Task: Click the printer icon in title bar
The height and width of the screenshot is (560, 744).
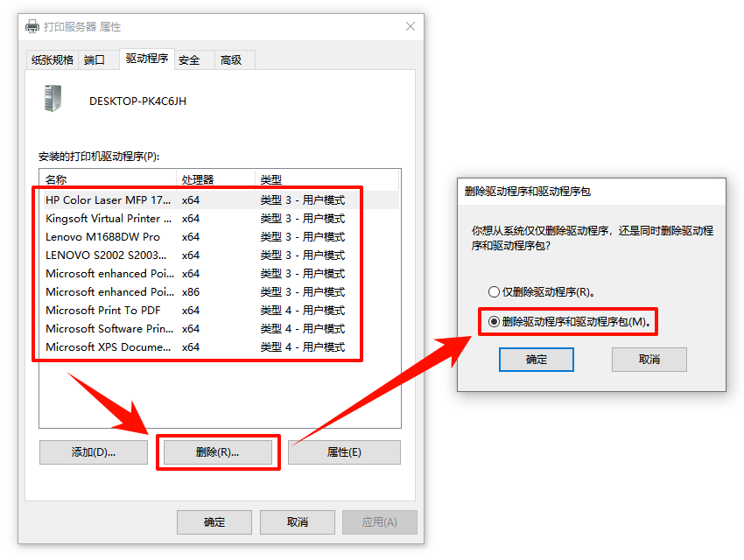Action: 32,26
